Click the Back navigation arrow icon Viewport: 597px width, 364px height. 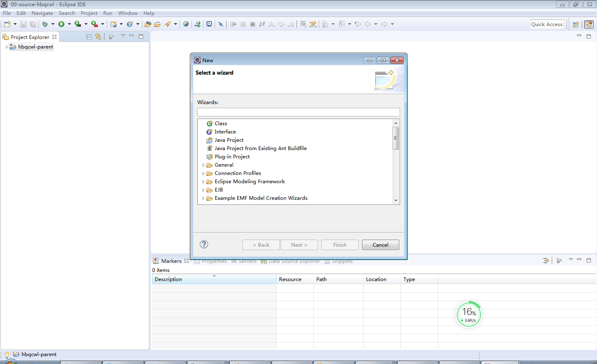[x=368, y=24]
